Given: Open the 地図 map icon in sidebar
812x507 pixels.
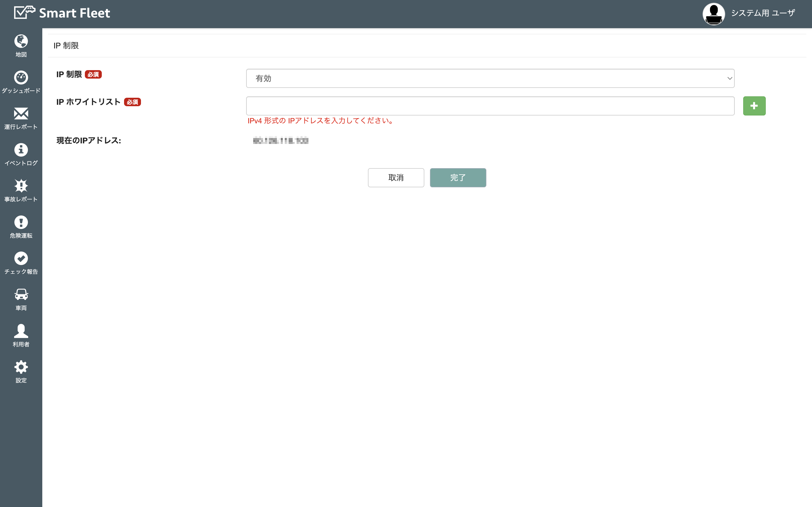Looking at the screenshot, I should [x=21, y=41].
